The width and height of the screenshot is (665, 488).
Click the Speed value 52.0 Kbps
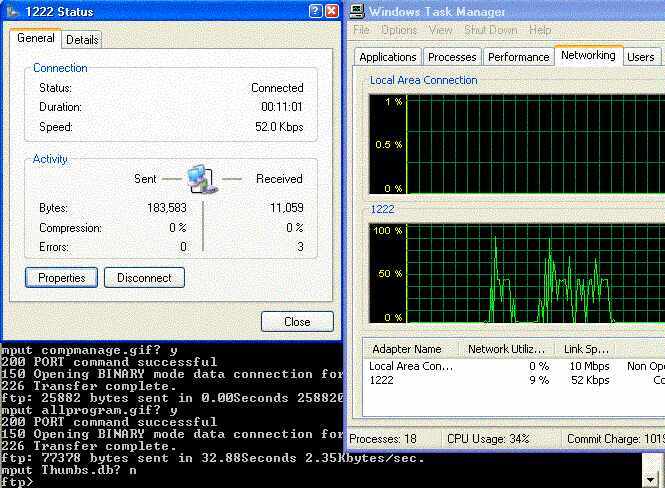[279, 127]
